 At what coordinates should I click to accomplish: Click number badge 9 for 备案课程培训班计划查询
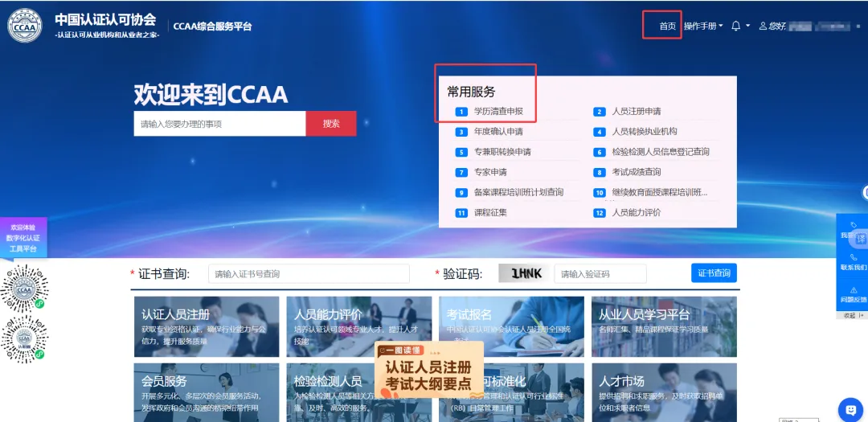pos(461,193)
